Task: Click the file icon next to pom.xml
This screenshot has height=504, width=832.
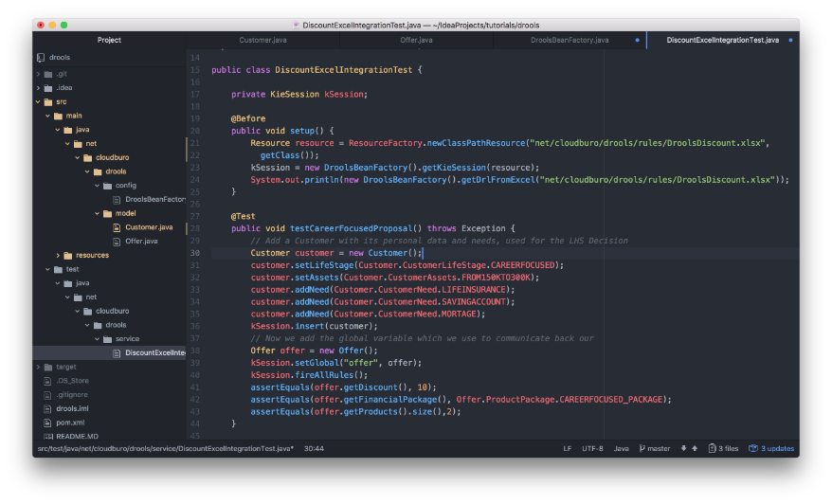Action: (x=48, y=423)
